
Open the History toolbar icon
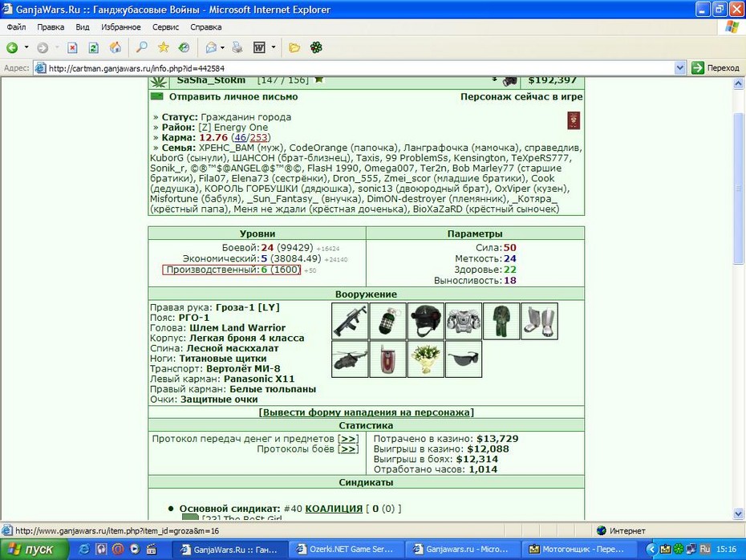pyautogui.click(x=184, y=47)
